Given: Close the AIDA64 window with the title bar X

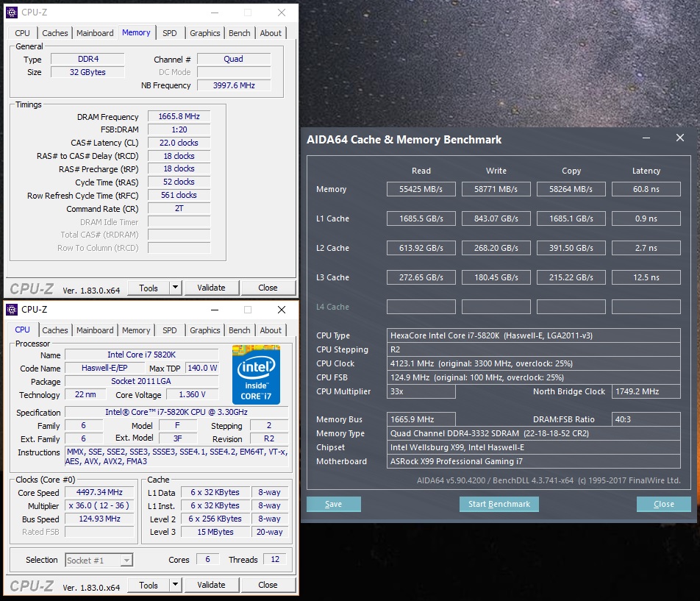Looking at the screenshot, I should (x=680, y=138).
